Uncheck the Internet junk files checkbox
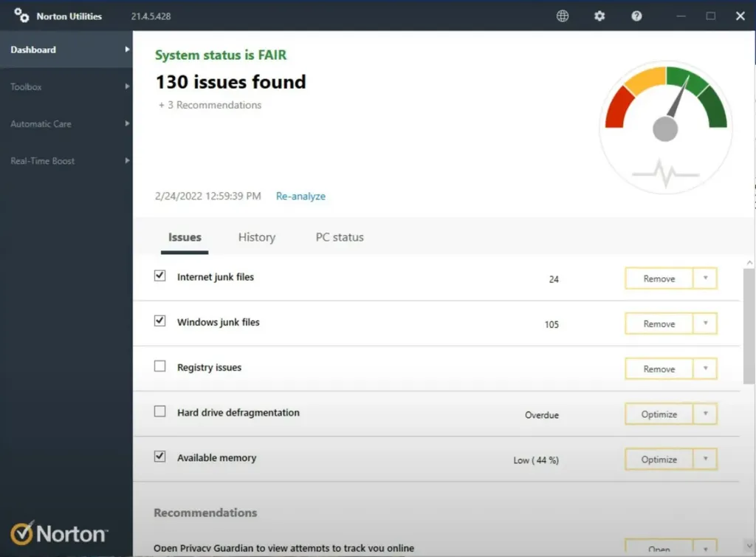This screenshot has width=756, height=557. click(159, 276)
